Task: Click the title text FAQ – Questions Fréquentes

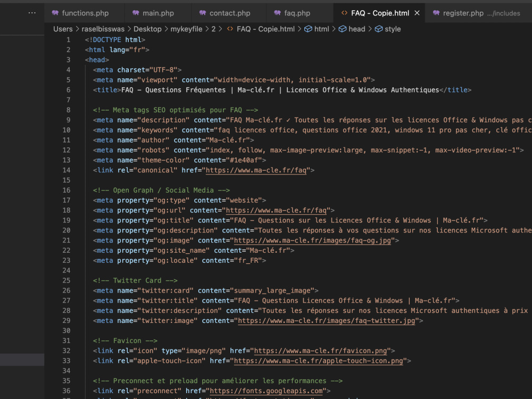Action: click(x=173, y=90)
